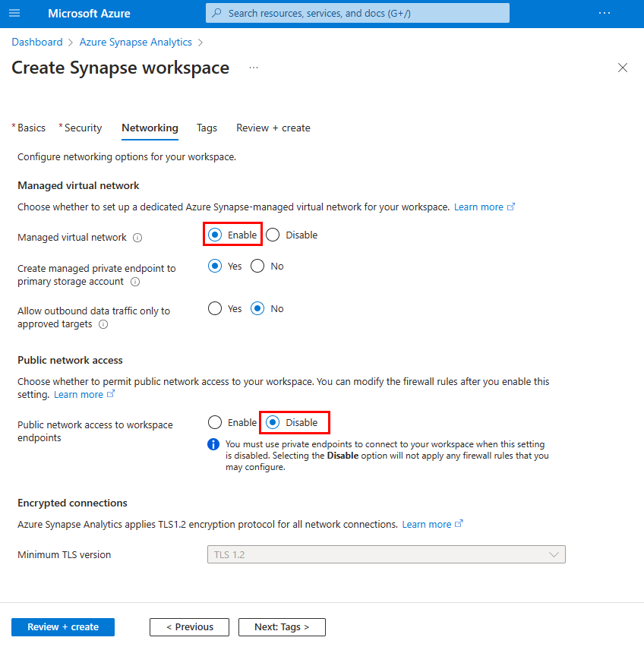Show info icon for primary storage account endpoint
Image resolution: width=644 pixels, height=650 pixels.
(x=135, y=282)
